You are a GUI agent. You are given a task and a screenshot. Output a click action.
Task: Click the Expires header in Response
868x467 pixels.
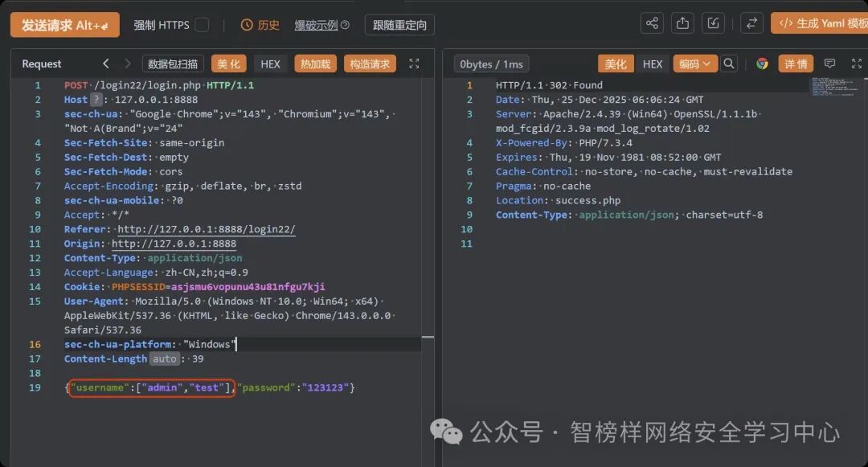(x=608, y=158)
